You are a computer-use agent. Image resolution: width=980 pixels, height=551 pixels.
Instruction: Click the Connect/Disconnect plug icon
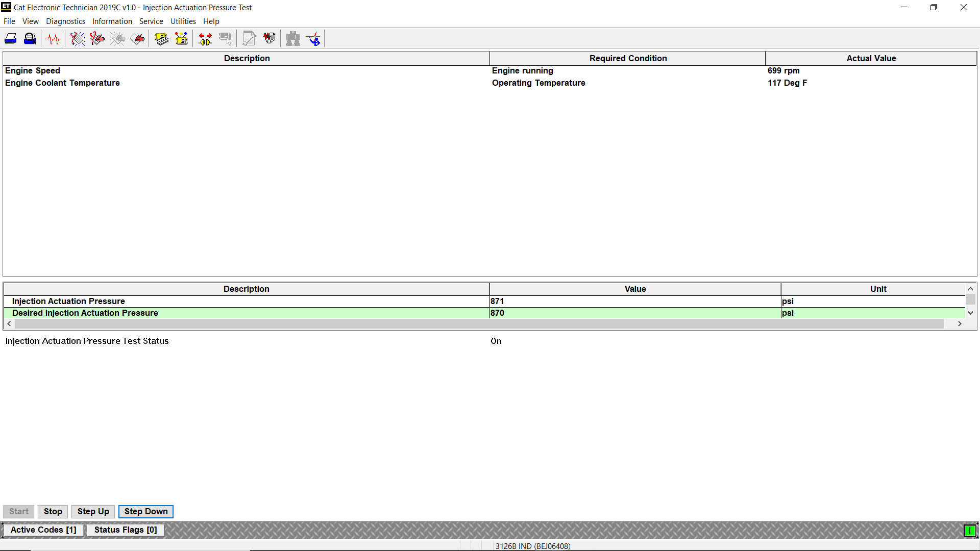[205, 39]
